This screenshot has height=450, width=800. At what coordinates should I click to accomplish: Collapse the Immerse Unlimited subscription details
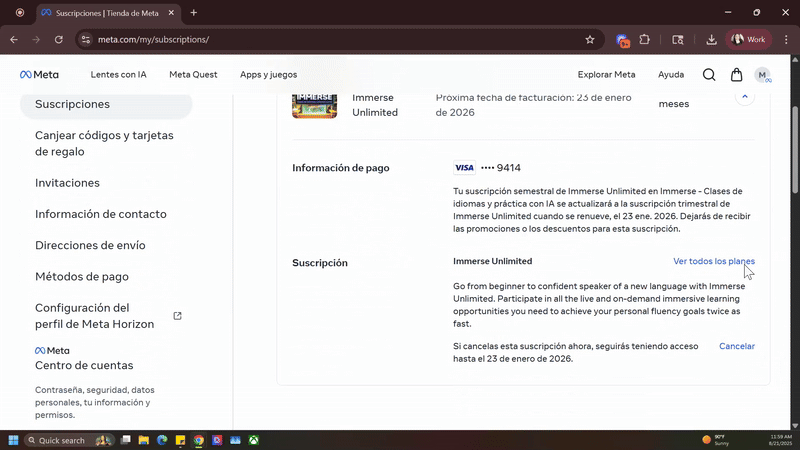pyautogui.click(x=744, y=97)
